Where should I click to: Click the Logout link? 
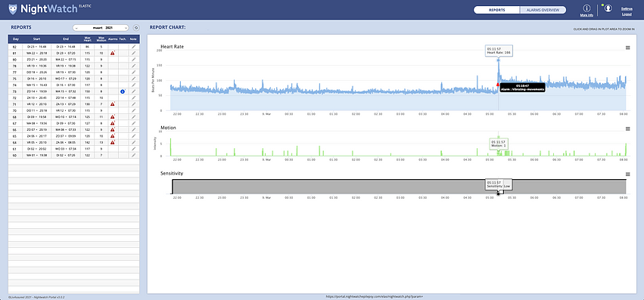(x=627, y=14)
